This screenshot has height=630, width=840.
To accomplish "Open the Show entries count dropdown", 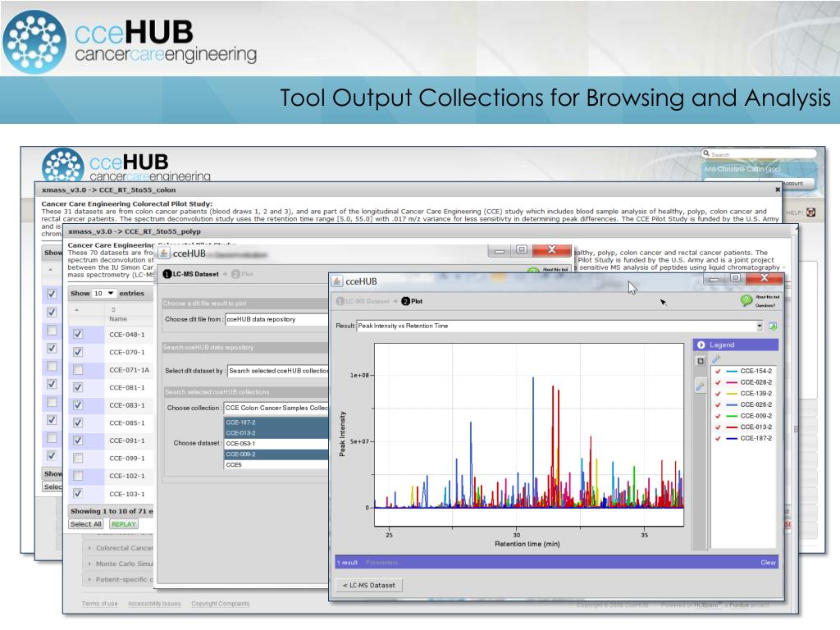I will click(104, 294).
